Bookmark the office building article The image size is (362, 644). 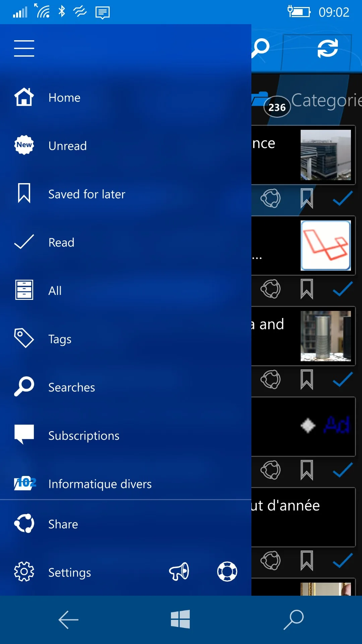[x=307, y=199]
